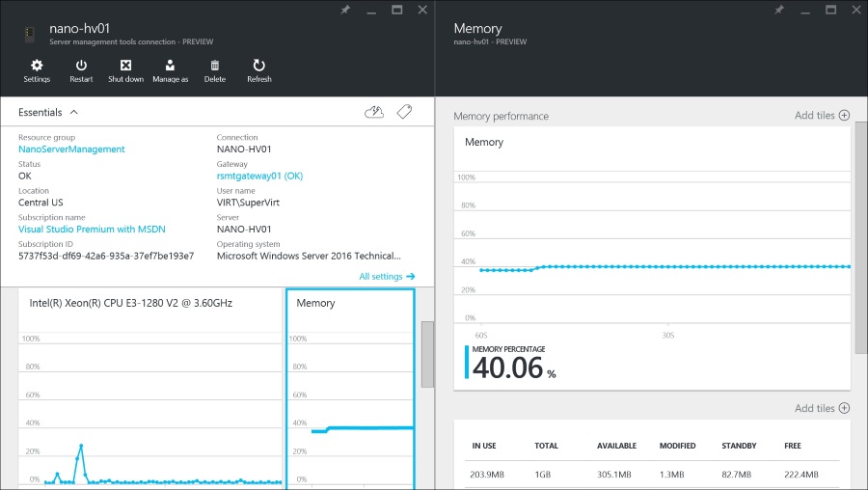Viewport: 868px width, 490px height.
Task: Click the Microsoft Windows Server 2016 Technical text
Action: [309, 256]
